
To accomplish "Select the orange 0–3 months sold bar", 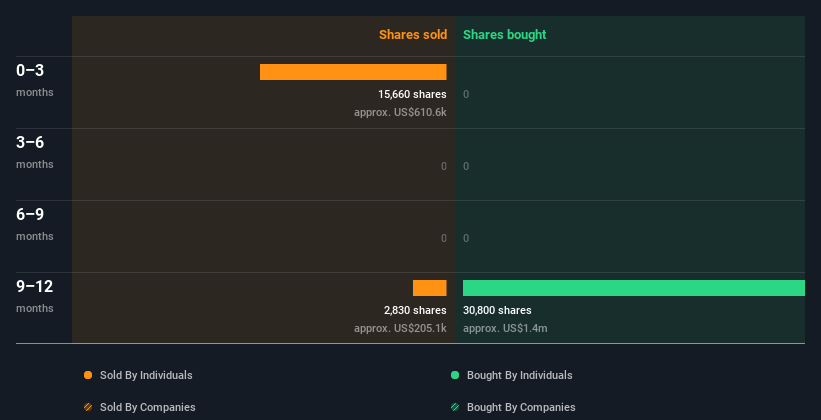I will (x=353, y=72).
